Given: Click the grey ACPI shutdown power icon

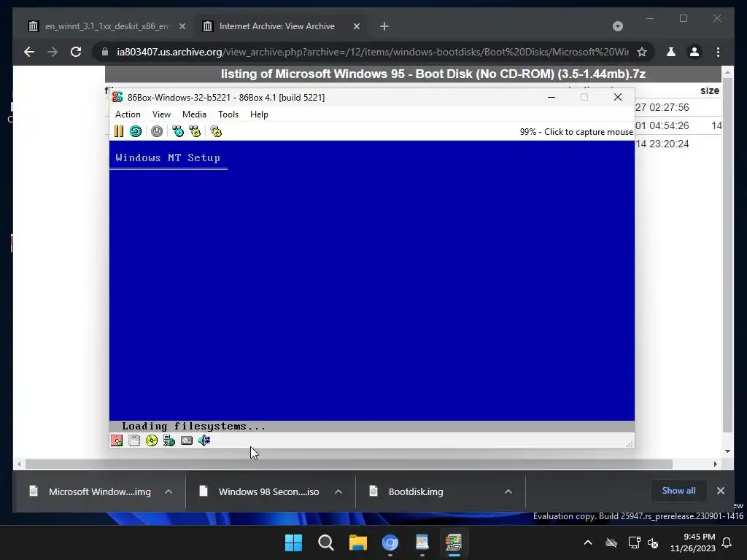Looking at the screenshot, I should pyautogui.click(x=157, y=131).
